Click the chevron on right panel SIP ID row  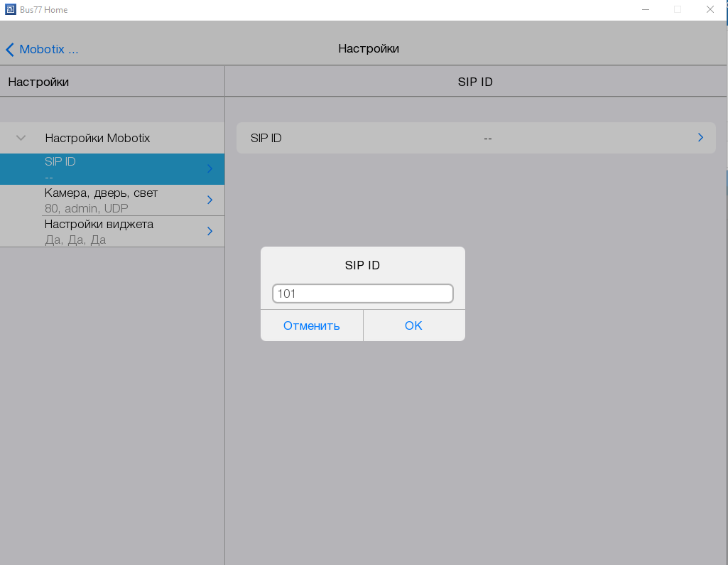700,137
